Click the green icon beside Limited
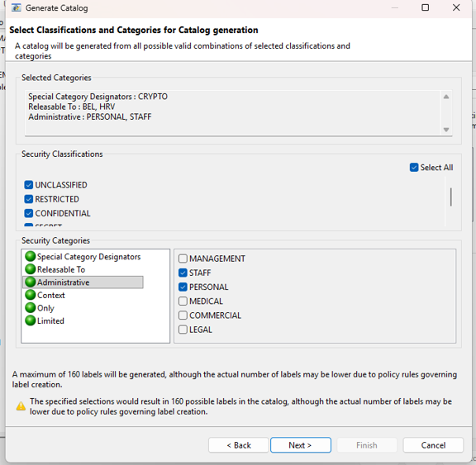The image size is (476, 465). pos(31,320)
